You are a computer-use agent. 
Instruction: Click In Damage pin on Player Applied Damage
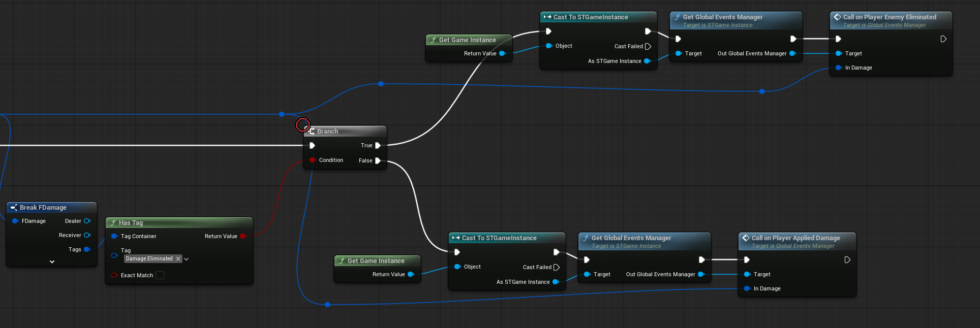click(x=747, y=288)
